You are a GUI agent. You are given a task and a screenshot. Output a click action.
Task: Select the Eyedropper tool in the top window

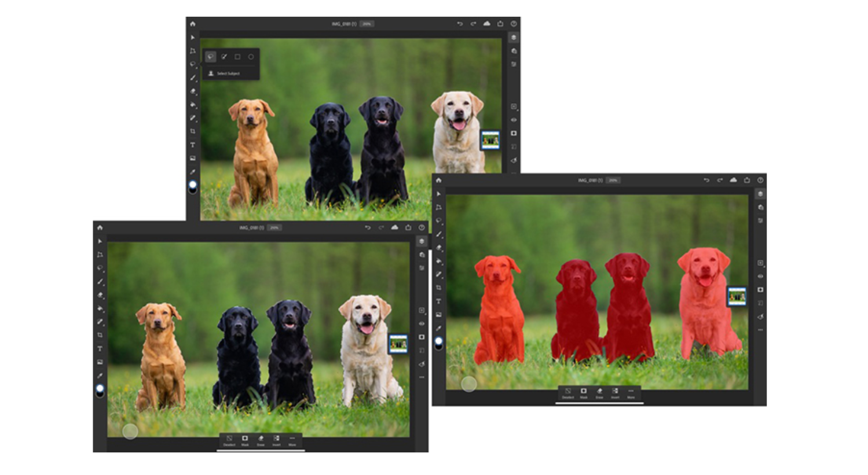click(x=193, y=172)
